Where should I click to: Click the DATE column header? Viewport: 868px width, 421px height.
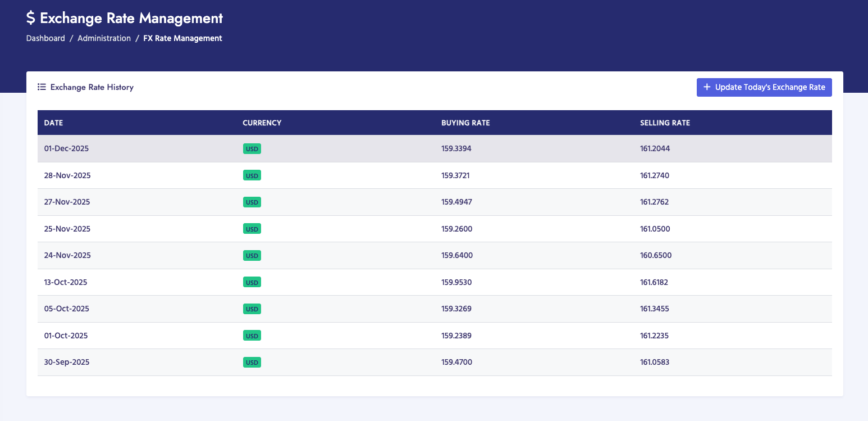pos(53,123)
